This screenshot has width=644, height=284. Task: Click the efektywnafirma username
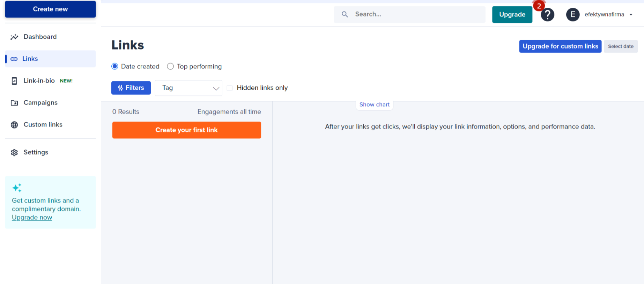[x=604, y=15]
